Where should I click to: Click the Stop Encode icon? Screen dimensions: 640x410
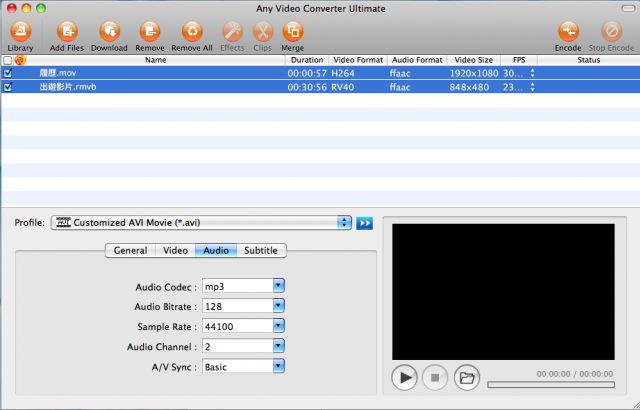tap(611, 32)
